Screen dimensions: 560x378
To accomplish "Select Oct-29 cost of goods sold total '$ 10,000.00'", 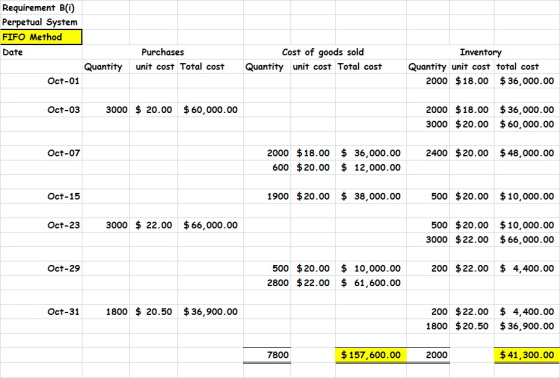I will pos(370,268).
